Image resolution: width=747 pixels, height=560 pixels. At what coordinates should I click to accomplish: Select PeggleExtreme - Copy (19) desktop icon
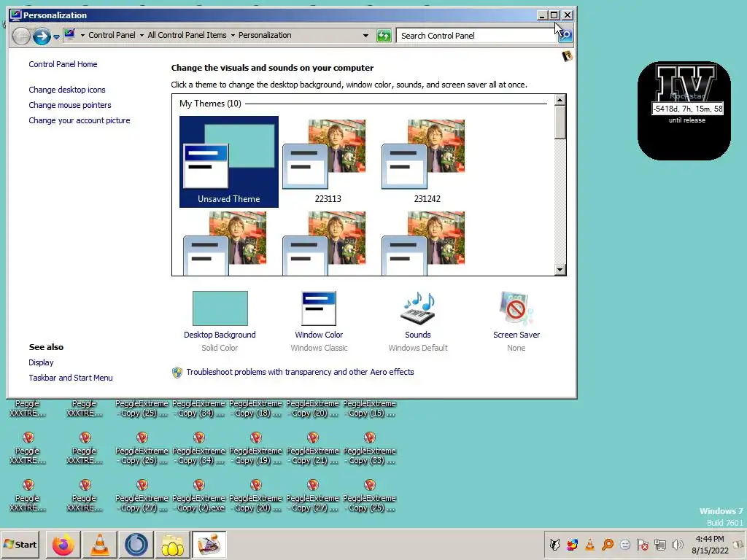pos(256,449)
